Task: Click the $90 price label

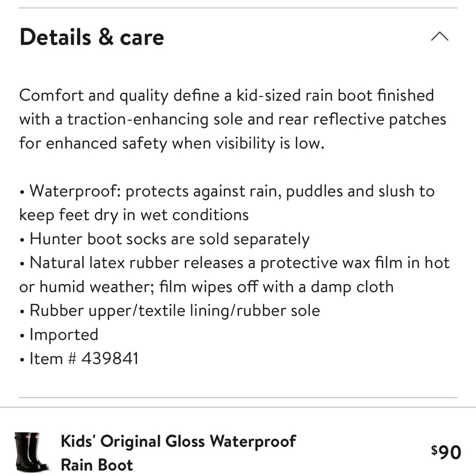Action: [446, 452]
